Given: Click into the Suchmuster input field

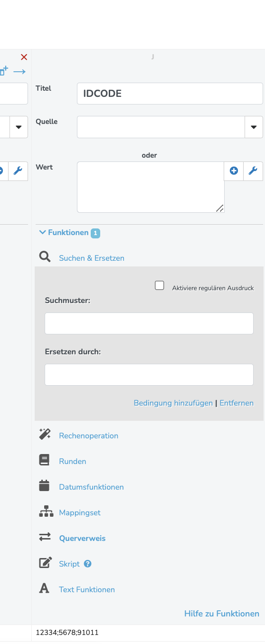Looking at the screenshot, I should click(x=149, y=323).
